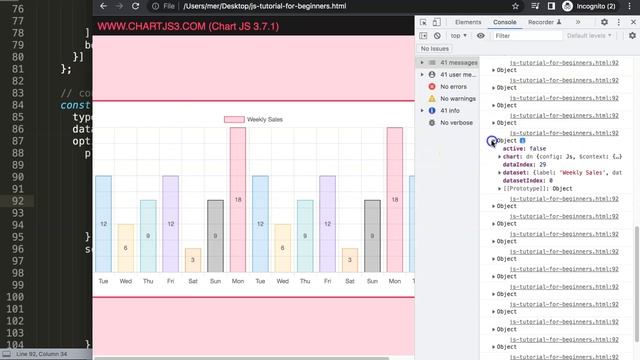
Task: Click the Incognito (2) profile button
Action: (x=589, y=6)
